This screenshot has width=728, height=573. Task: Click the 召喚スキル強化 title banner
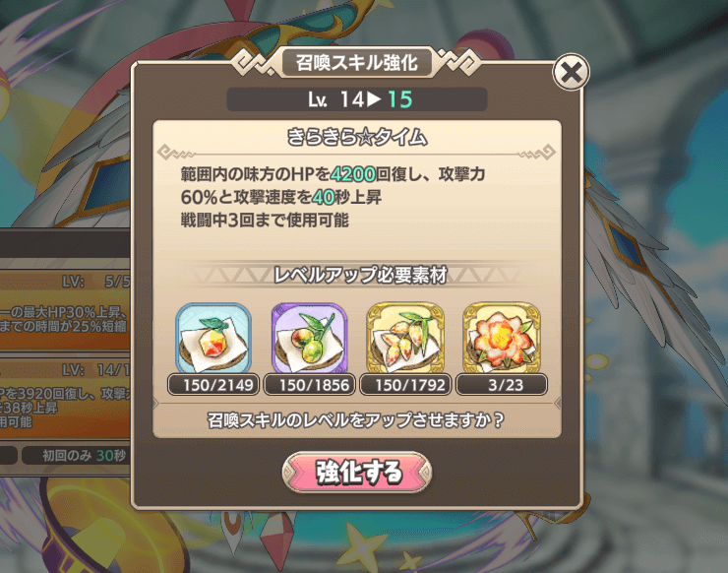pos(356,62)
